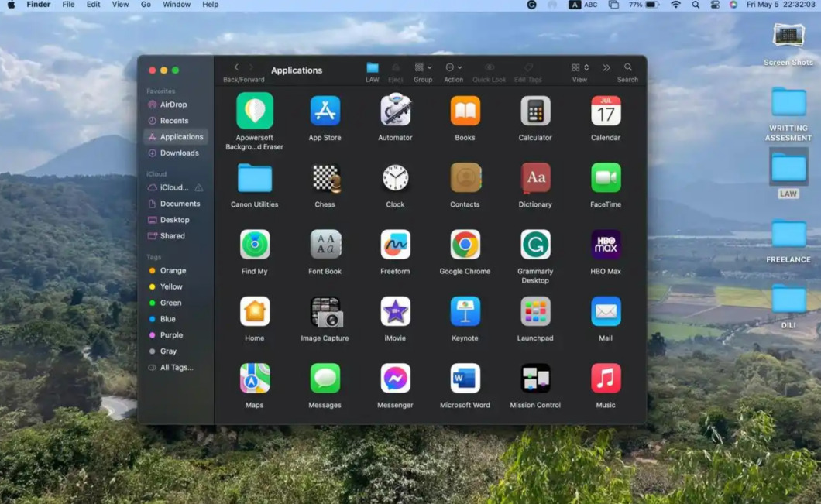Select the Launchpad app icon
Viewport: 821px width, 504px height.
pos(535,311)
